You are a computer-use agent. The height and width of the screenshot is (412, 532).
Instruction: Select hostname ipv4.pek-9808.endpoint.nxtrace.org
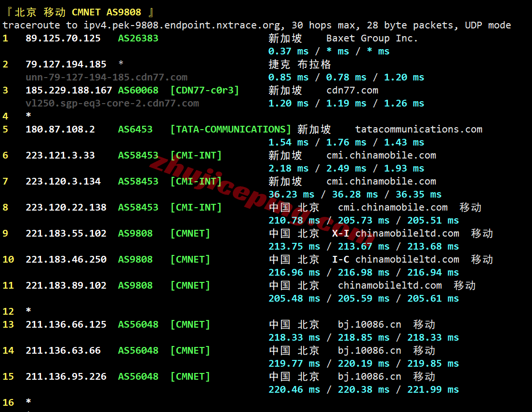(x=182, y=25)
